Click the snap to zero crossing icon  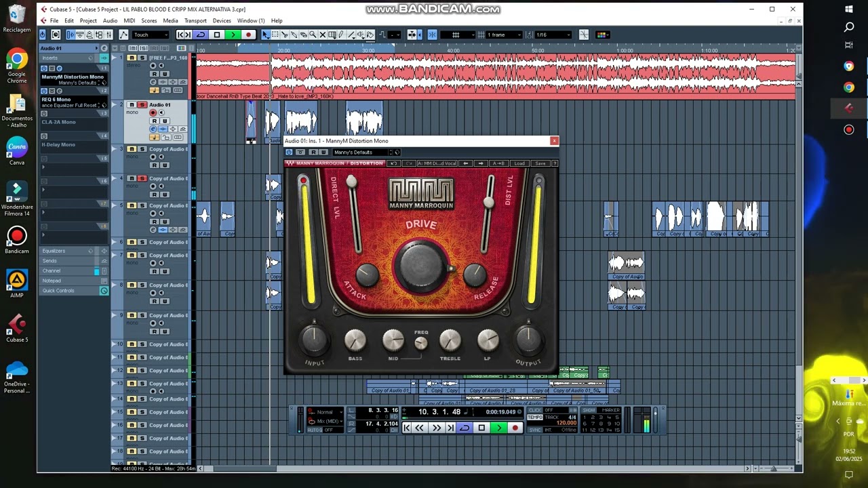point(584,35)
